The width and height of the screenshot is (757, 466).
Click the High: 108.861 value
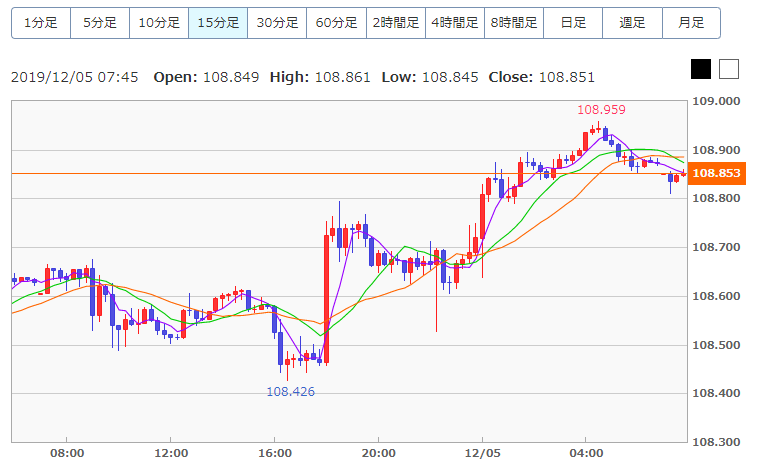(320, 77)
